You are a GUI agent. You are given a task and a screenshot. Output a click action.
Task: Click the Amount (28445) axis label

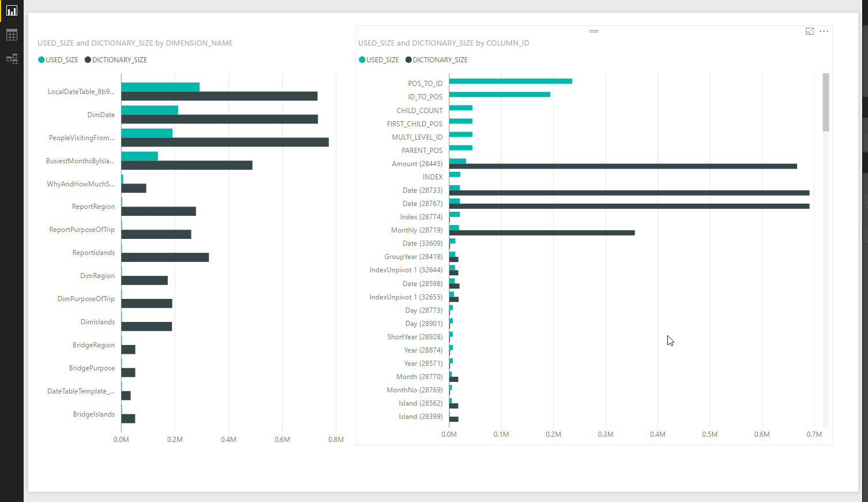point(419,163)
